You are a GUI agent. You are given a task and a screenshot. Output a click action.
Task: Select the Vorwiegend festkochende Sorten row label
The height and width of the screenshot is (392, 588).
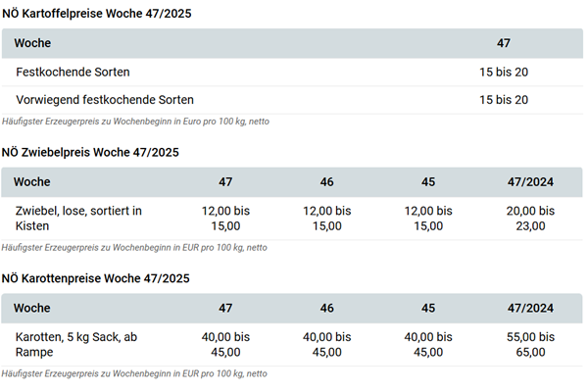[x=105, y=100]
